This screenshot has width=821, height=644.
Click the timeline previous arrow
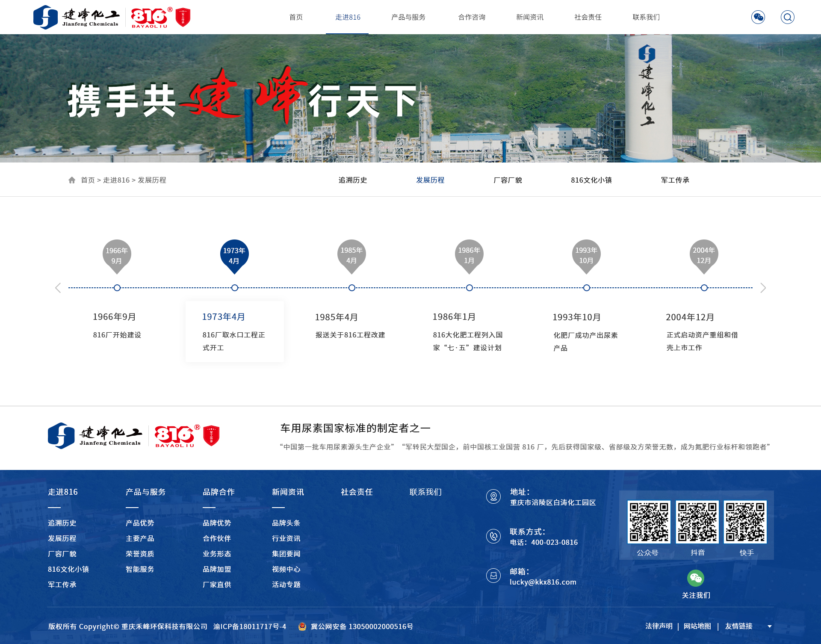click(x=58, y=288)
